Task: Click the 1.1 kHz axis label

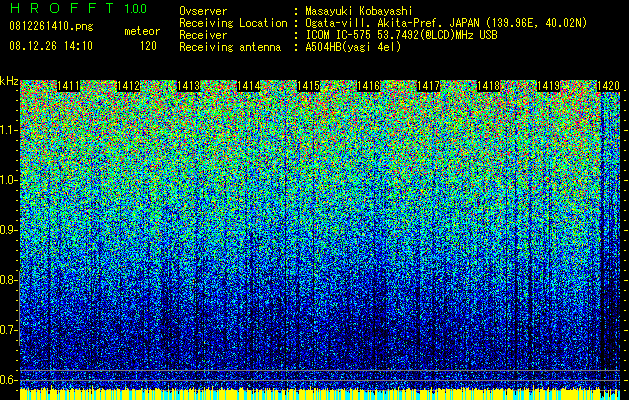Action: pyautogui.click(x=7, y=130)
